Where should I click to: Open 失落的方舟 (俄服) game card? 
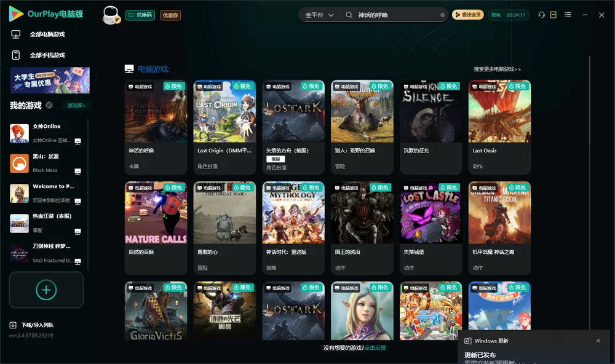coord(293,127)
